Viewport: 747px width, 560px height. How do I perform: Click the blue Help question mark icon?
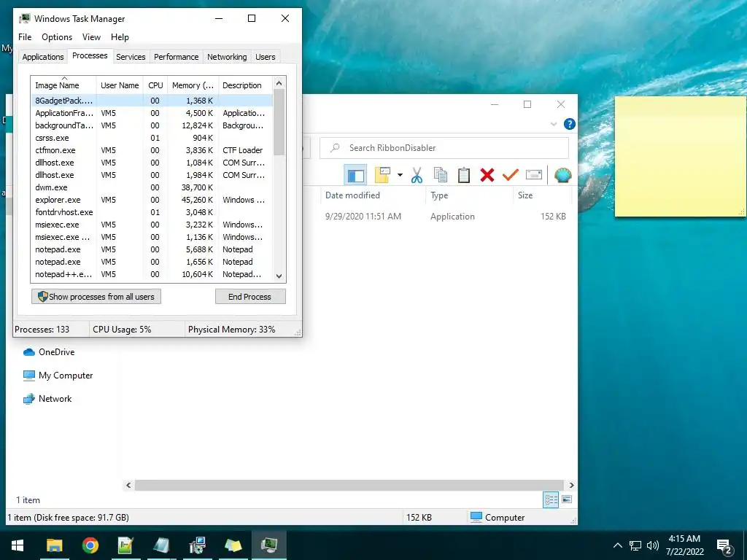pyautogui.click(x=569, y=124)
